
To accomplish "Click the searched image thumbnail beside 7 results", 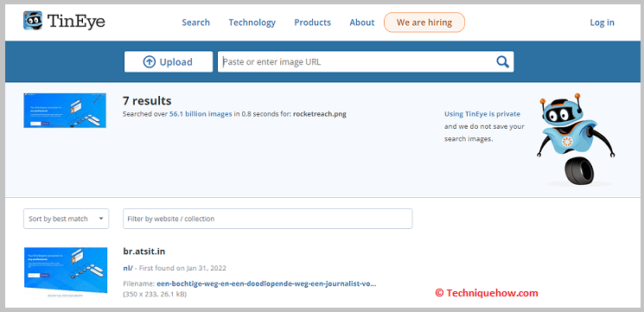I will click(x=65, y=111).
